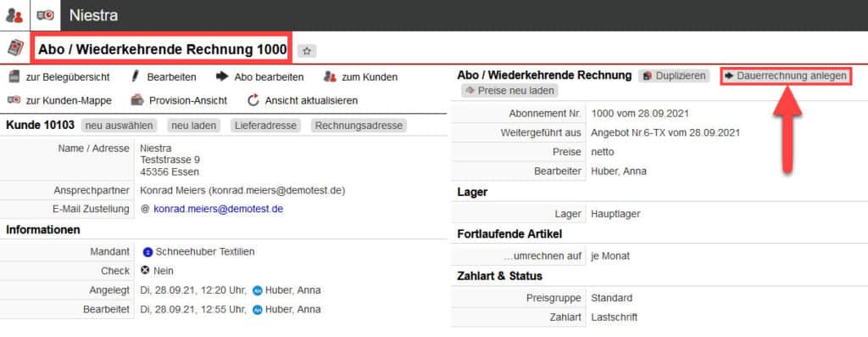
Task: Click Huber, Anna avatar in Angelegt row
Action: tap(257, 290)
